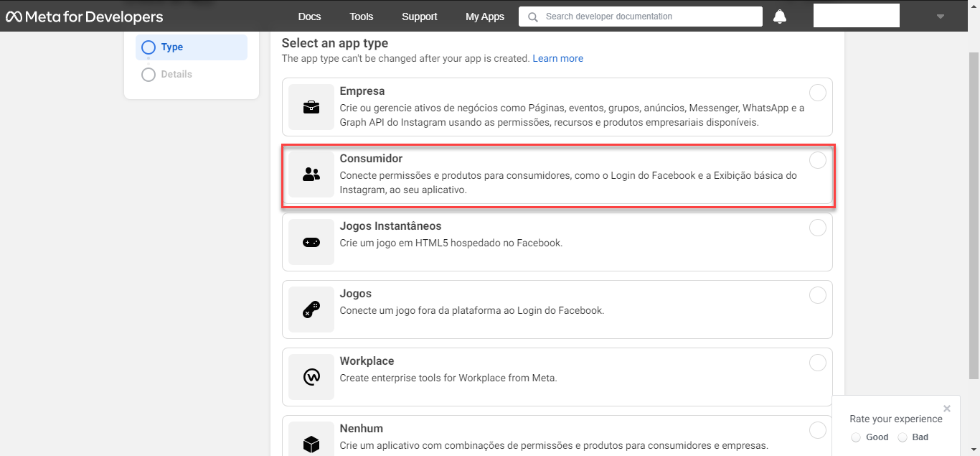The image size is (980, 456).
Task: Rate the experience as Bad
Action: [903, 437]
